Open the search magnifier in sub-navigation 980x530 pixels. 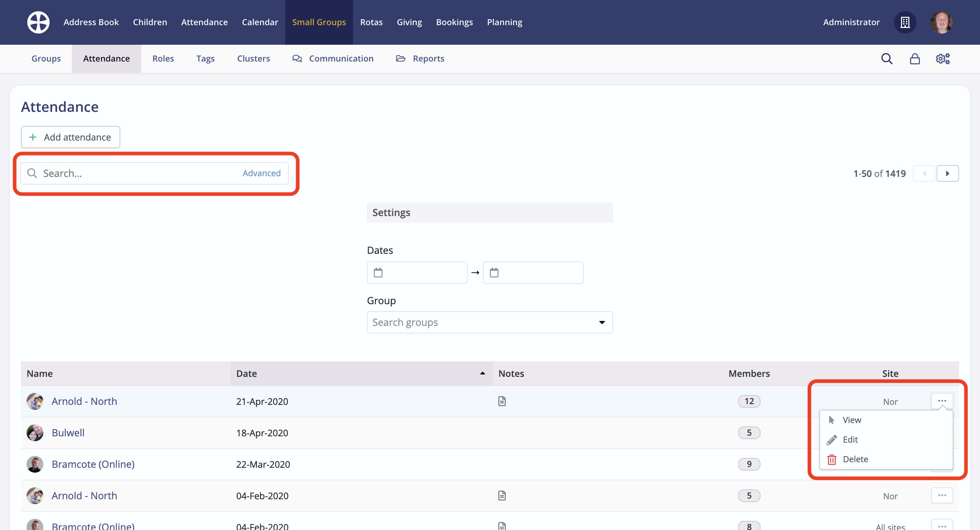(x=886, y=59)
